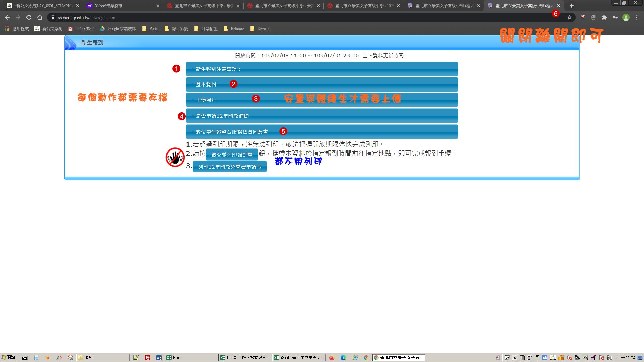The image size is (644, 362).
Task: Click the browser reload icon
Action: [29, 18]
